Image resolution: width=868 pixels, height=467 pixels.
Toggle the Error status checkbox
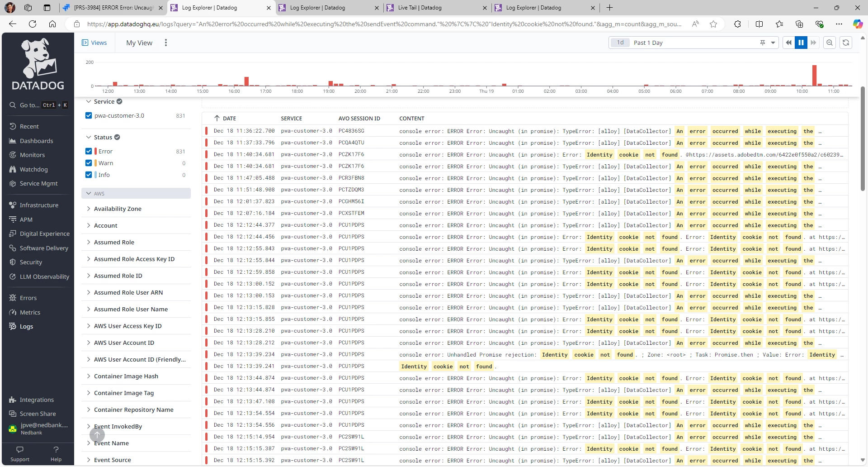point(89,151)
